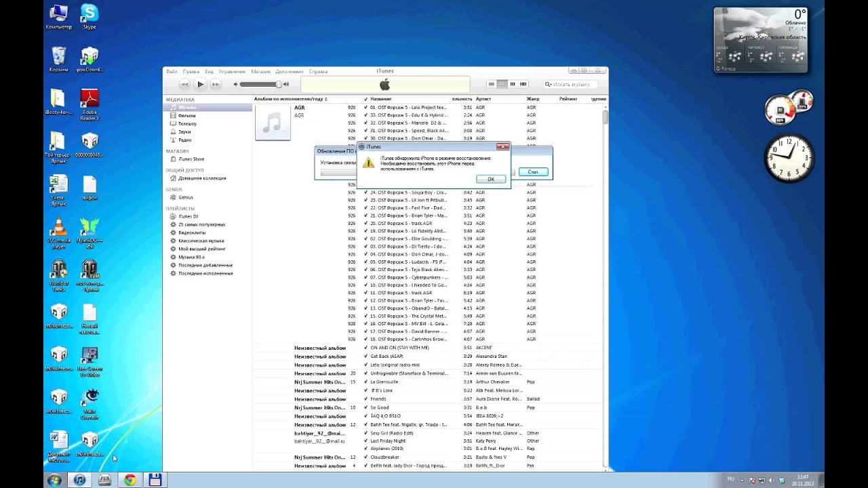The height and width of the screenshot is (488, 868).
Task: Open Видеоклипы smart playlist
Action: [x=207, y=232]
